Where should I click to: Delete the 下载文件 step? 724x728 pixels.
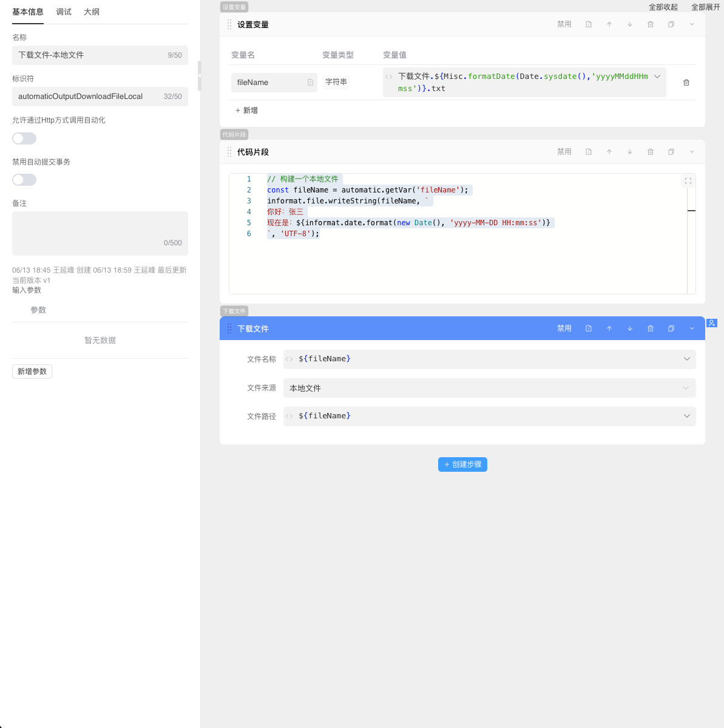651,328
